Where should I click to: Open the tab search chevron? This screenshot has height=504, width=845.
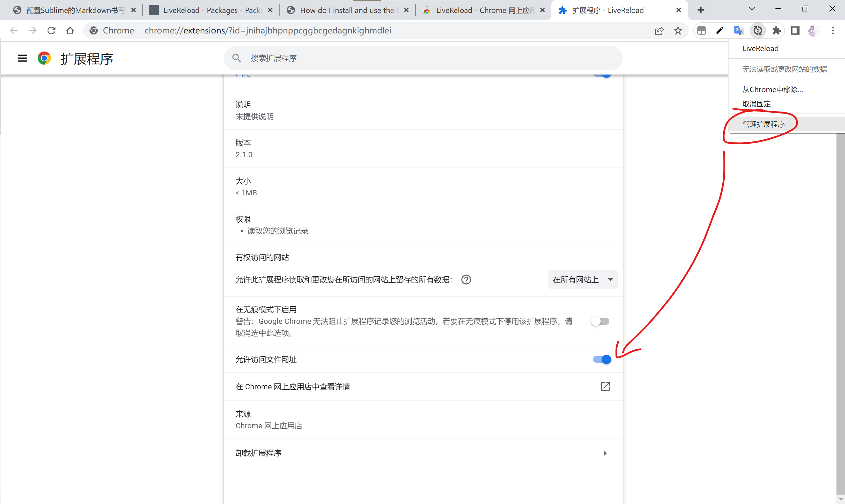coord(752,9)
